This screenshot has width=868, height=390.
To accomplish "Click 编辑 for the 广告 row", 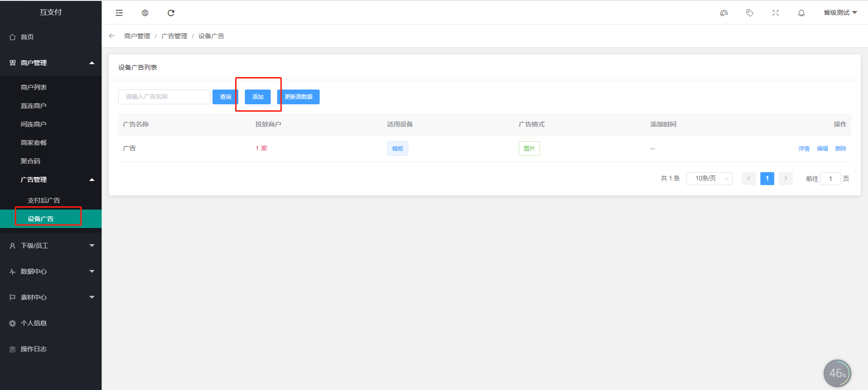I will (822, 149).
